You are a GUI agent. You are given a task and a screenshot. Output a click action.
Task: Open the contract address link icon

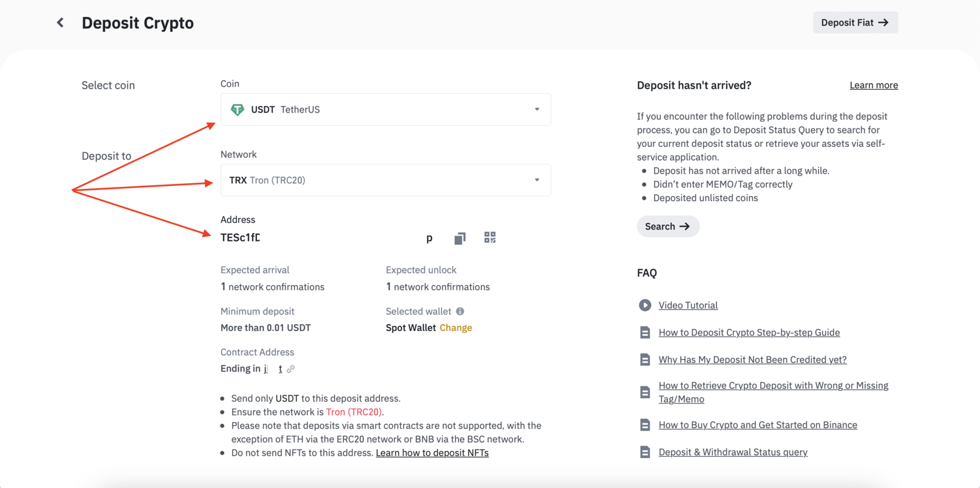click(x=290, y=369)
